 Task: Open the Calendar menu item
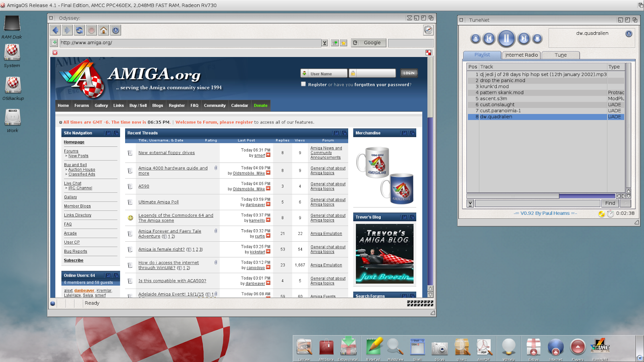(x=239, y=105)
